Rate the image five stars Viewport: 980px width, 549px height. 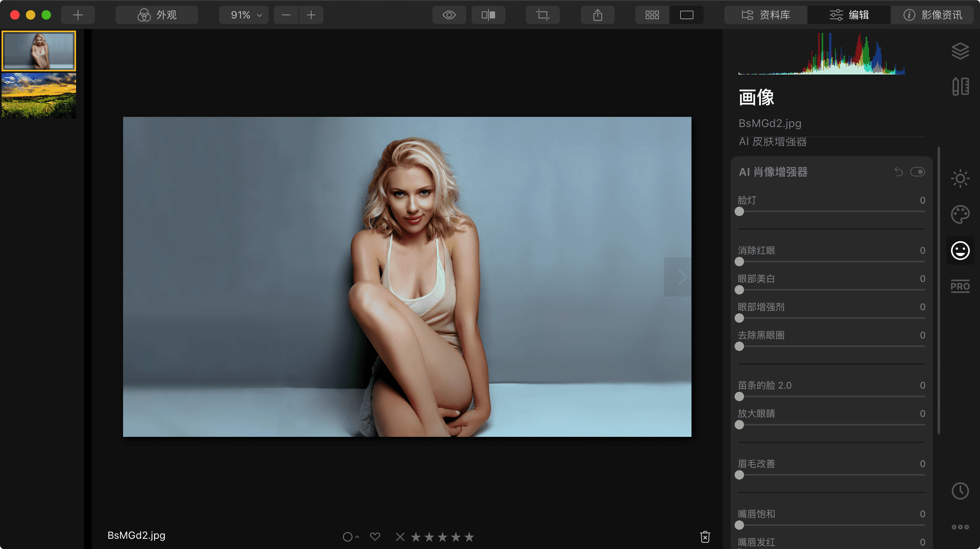click(x=469, y=537)
